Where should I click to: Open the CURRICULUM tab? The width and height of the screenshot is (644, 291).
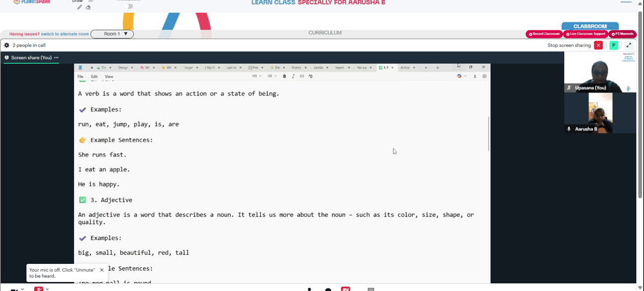(325, 33)
